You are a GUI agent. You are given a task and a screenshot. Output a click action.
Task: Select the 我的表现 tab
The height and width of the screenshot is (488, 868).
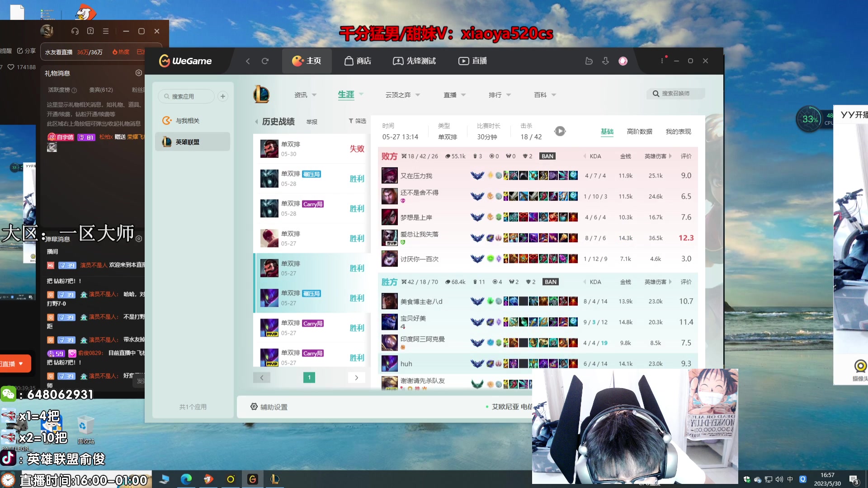pos(678,131)
